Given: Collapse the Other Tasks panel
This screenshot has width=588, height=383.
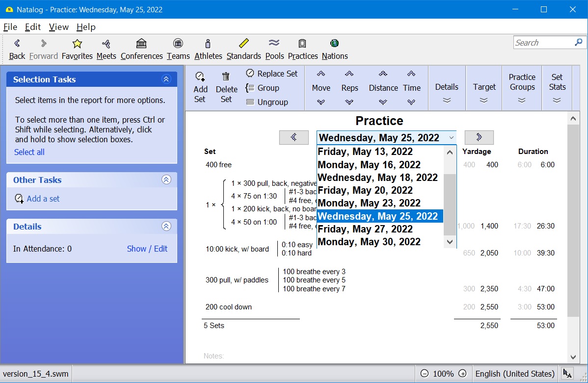Looking at the screenshot, I should click(166, 180).
